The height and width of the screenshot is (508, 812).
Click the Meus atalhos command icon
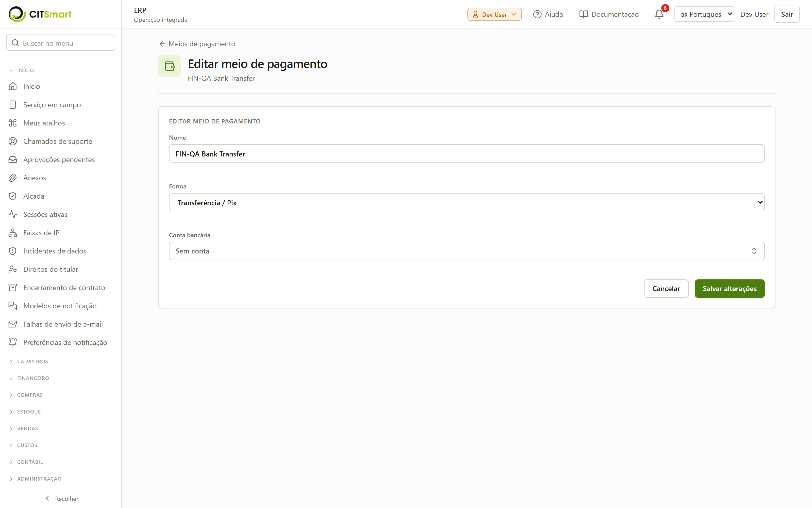tap(13, 123)
